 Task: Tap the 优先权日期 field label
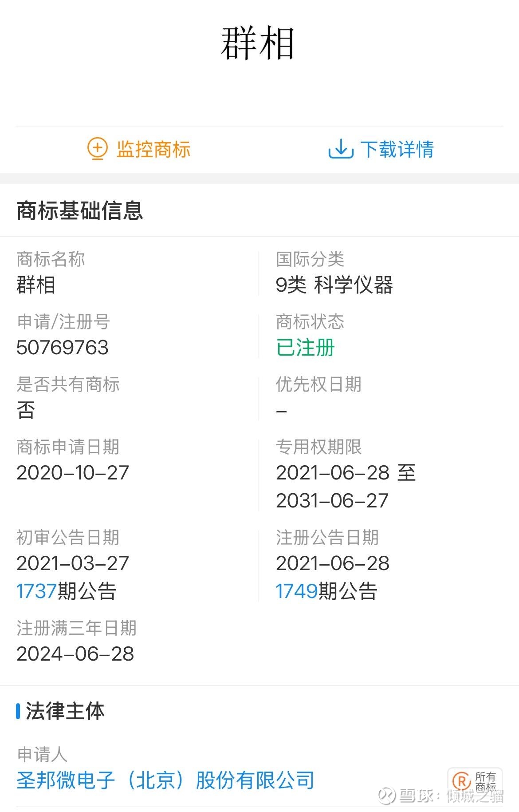pos(318,384)
